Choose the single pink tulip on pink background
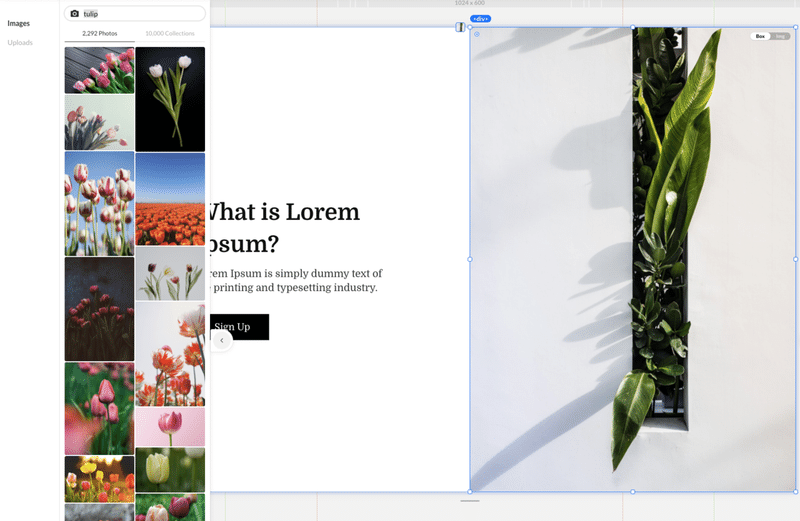 [x=170, y=427]
